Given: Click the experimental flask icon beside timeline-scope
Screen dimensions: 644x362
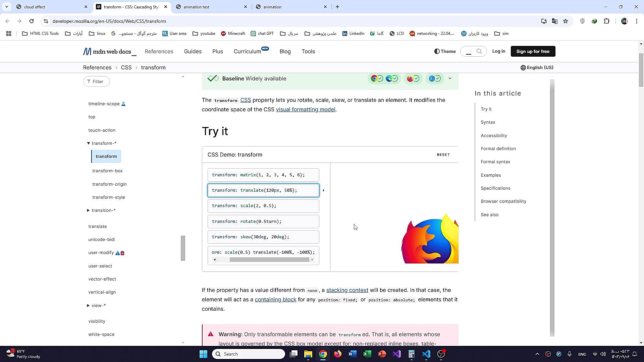Looking at the screenshot, I should pyautogui.click(x=123, y=104).
